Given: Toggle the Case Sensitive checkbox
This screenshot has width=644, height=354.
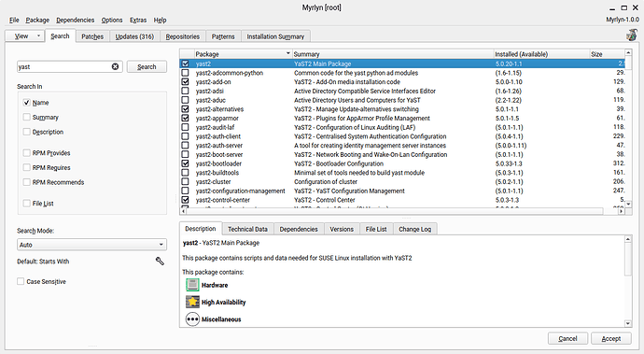Looking at the screenshot, I should point(21,281).
